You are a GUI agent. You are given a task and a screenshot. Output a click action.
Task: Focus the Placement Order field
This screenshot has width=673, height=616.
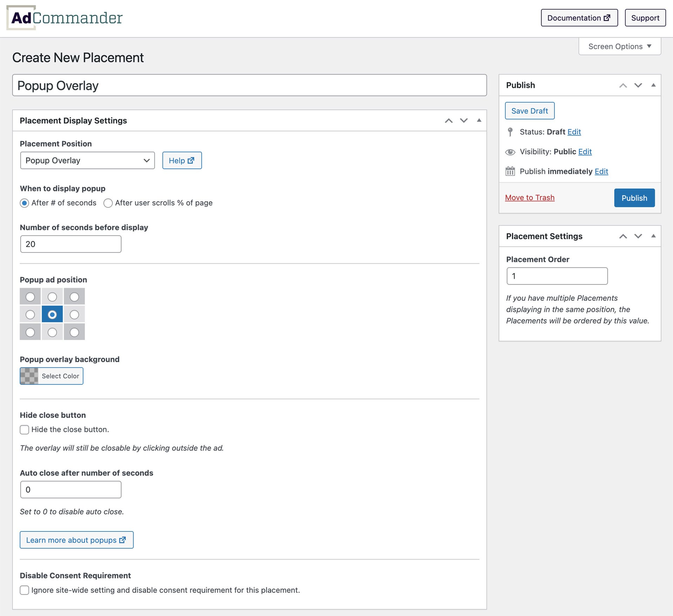[557, 276]
